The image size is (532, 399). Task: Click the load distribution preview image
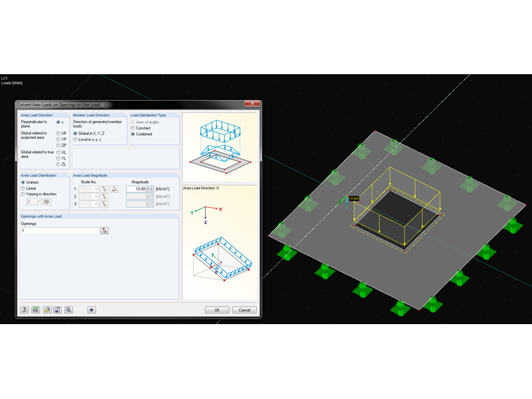[x=220, y=147]
